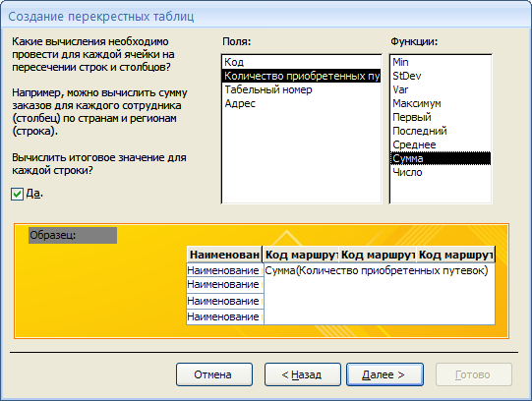This screenshot has width=532, height=401.
Task: Select the 'Сумма' function
Action: coord(441,158)
